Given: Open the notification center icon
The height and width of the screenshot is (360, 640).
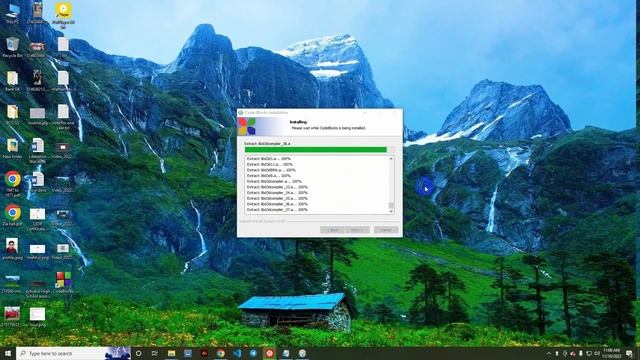Looking at the screenshot, I should click(x=629, y=353).
